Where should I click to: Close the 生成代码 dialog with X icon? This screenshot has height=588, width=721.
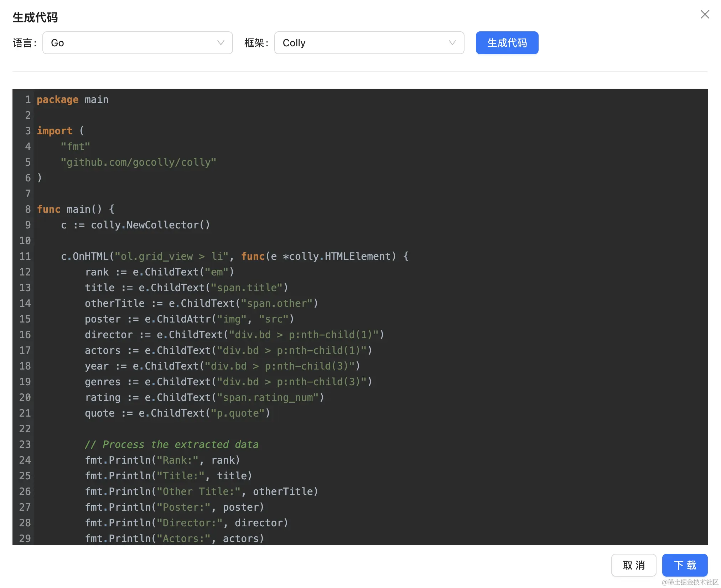point(705,14)
